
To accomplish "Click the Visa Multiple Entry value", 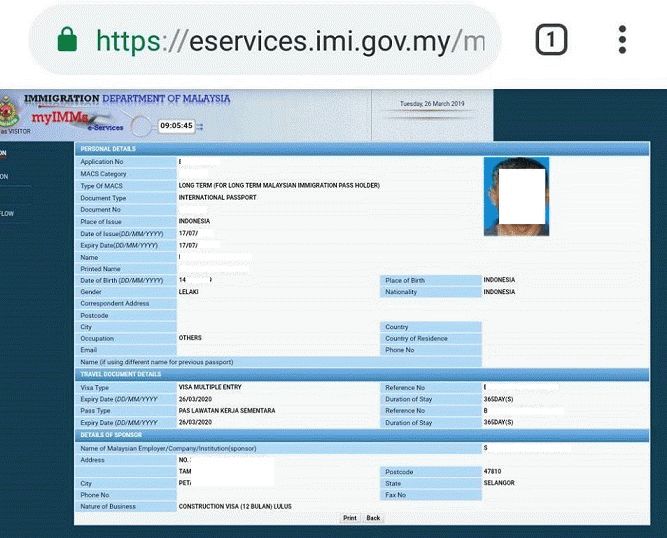I will point(210,386).
